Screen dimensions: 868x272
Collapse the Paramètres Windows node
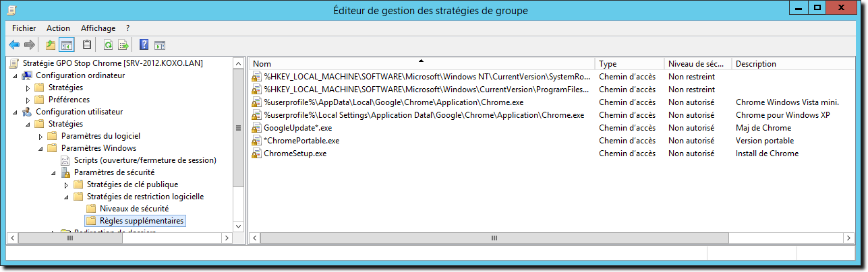coord(40,149)
